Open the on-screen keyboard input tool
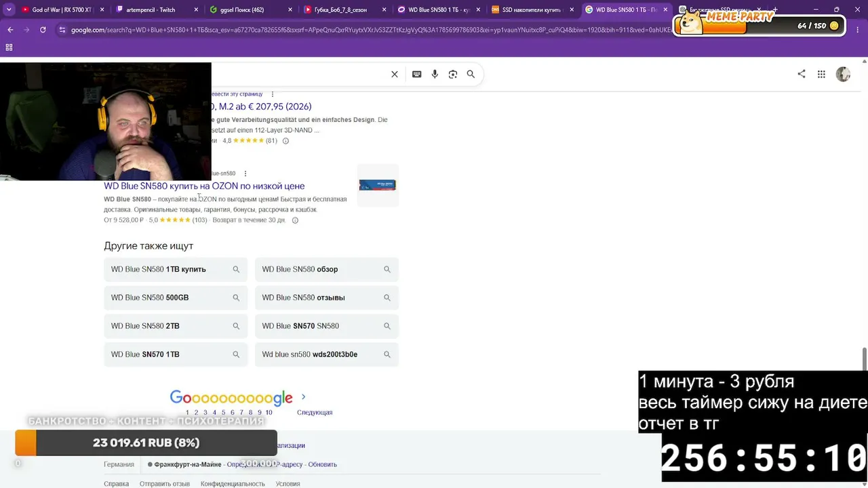868x488 pixels. pos(417,75)
